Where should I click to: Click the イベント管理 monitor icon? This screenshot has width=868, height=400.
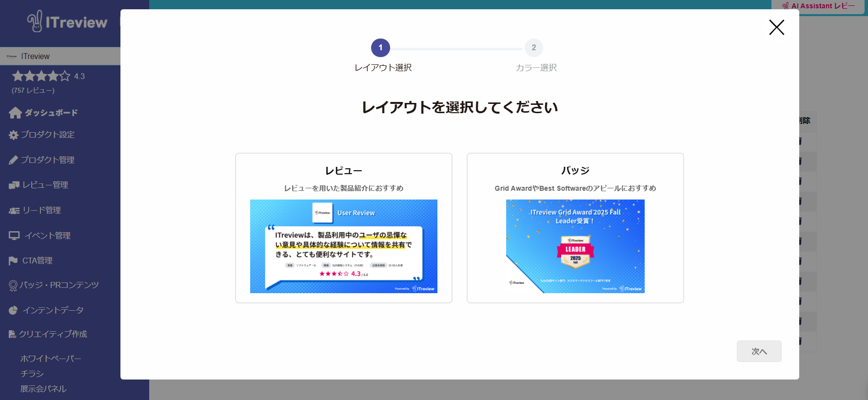pos(14,236)
